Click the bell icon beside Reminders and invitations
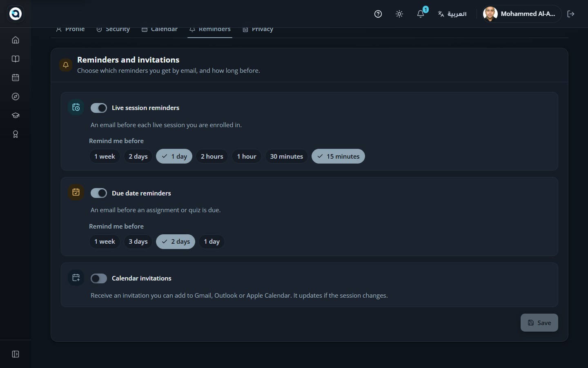Viewport: 588px width, 368px height. pos(66,65)
